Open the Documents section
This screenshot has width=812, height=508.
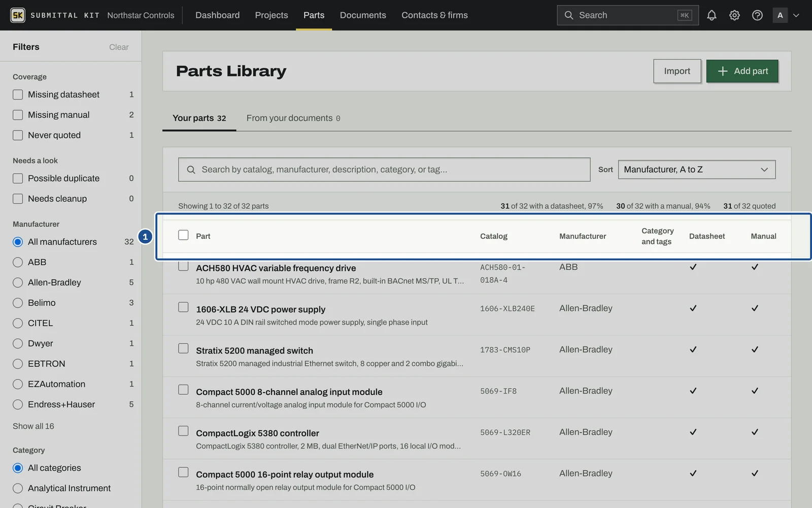[x=363, y=15]
